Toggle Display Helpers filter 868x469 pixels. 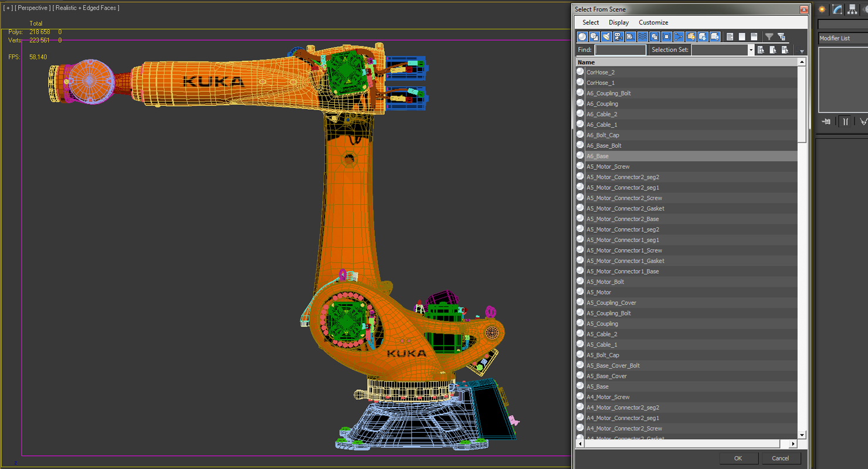[x=630, y=36]
